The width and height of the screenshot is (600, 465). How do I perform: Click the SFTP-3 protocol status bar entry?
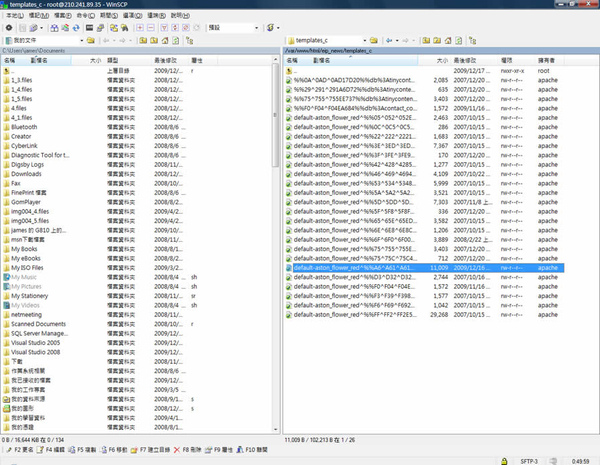click(x=529, y=461)
